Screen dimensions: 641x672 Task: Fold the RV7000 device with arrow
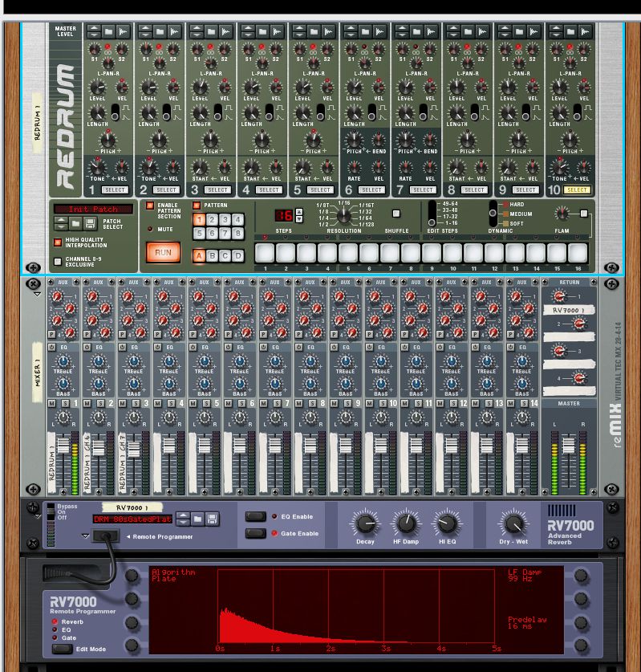(37, 516)
